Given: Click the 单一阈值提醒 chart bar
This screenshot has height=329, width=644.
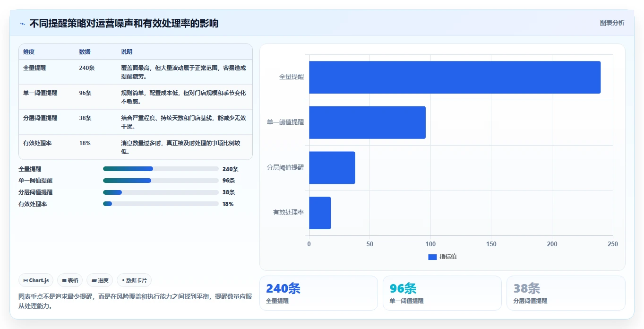Looking at the screenshot, I should [367, 122].
